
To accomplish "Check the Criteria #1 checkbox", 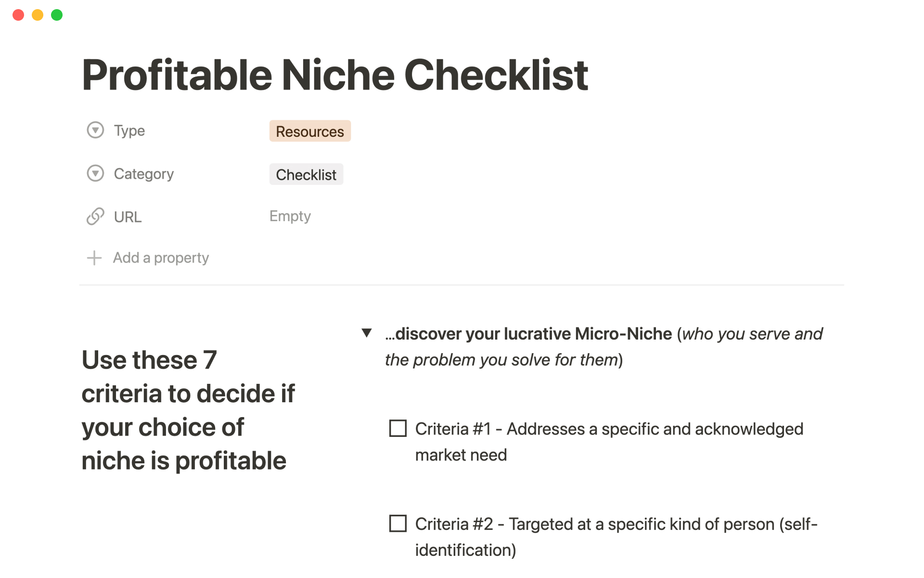I will tap(398, 428).
